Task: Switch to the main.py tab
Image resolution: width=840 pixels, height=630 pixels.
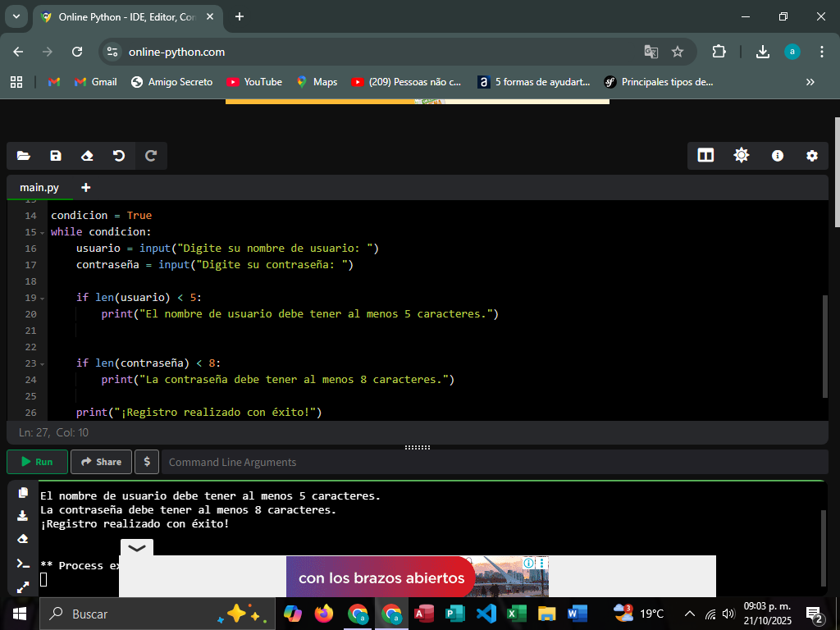Action: click(39, 188)
